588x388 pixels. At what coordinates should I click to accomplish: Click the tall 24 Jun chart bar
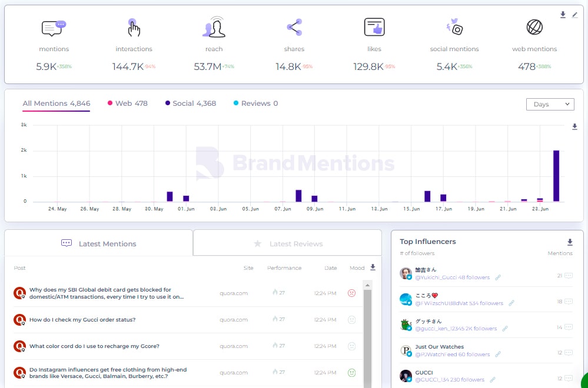coord(556,176)
